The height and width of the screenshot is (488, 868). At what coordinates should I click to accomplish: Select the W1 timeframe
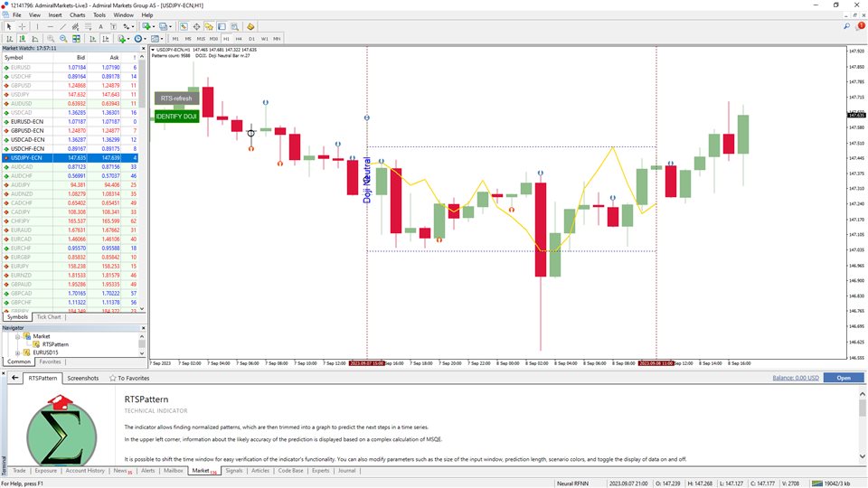tap(265, 39)
